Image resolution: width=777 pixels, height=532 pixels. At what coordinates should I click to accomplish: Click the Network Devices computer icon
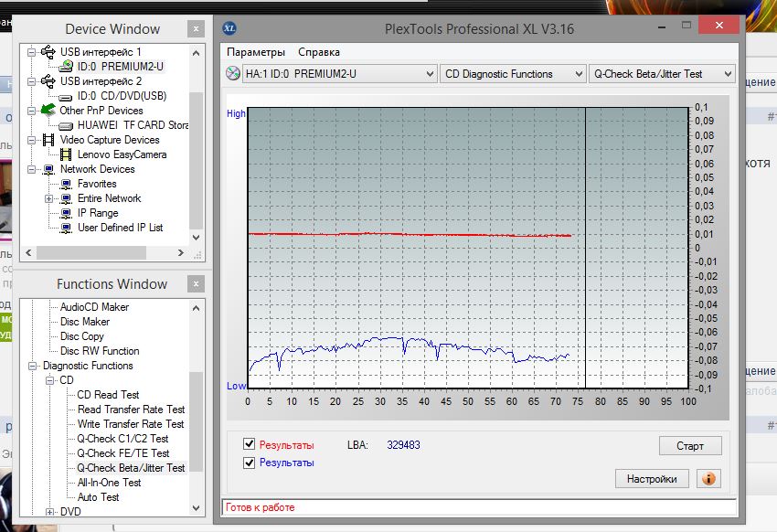48,169
